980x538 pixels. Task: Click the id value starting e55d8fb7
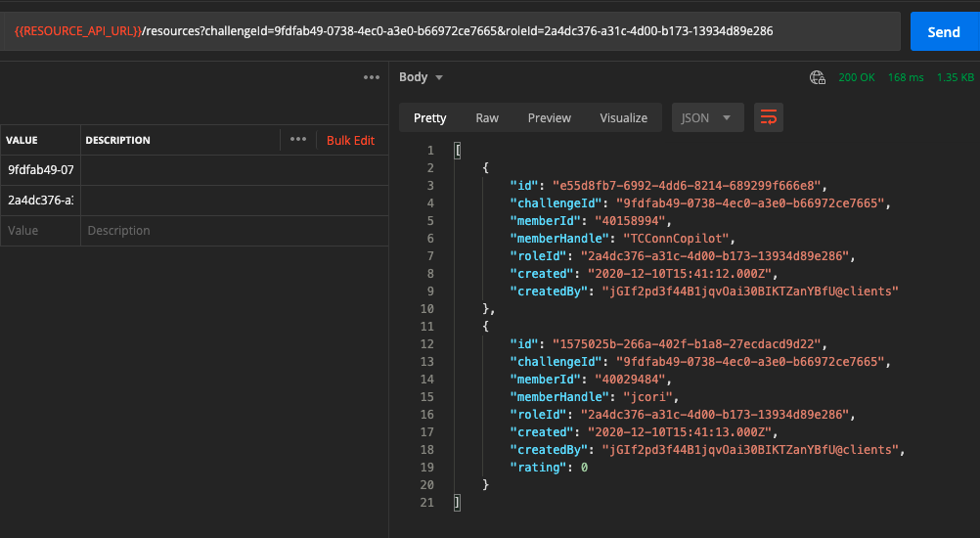(687, 186)
